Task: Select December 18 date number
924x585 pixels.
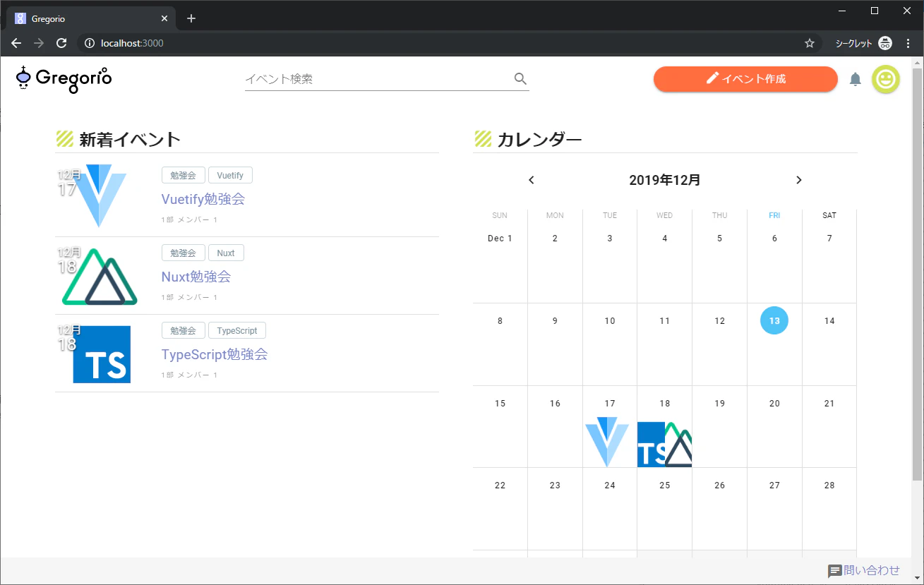Action: coord(664,404)
